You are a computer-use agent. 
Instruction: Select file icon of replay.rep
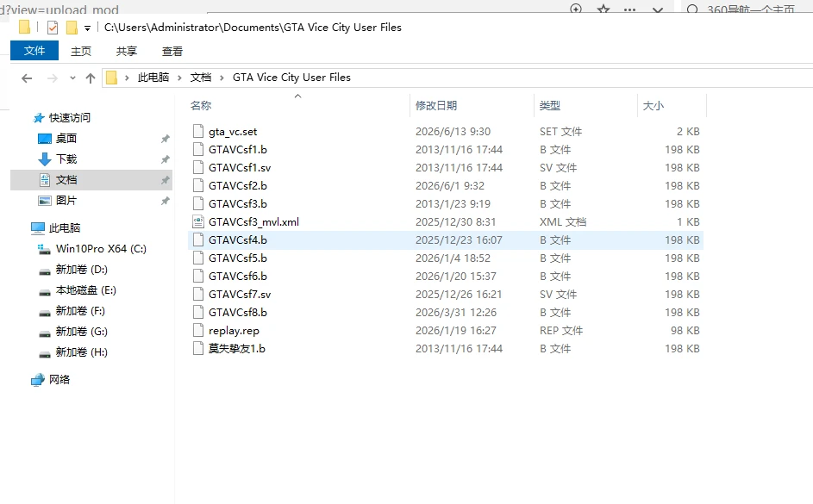(198, 331)
